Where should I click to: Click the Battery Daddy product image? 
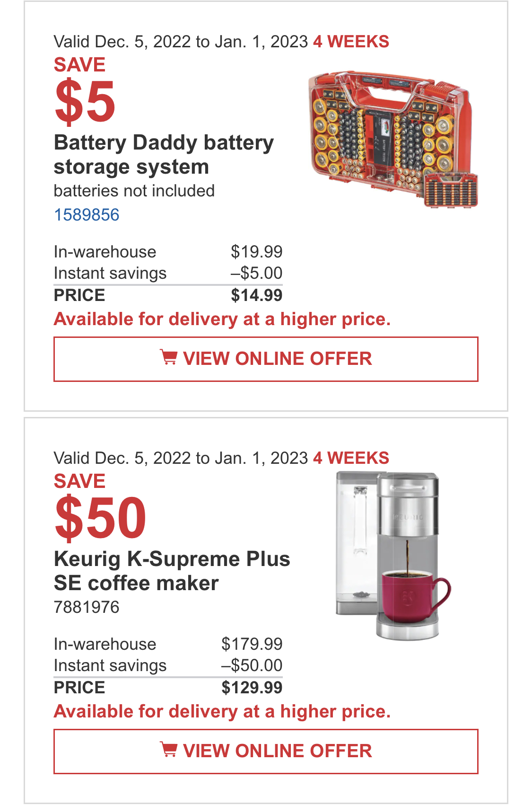pos(393,139)
